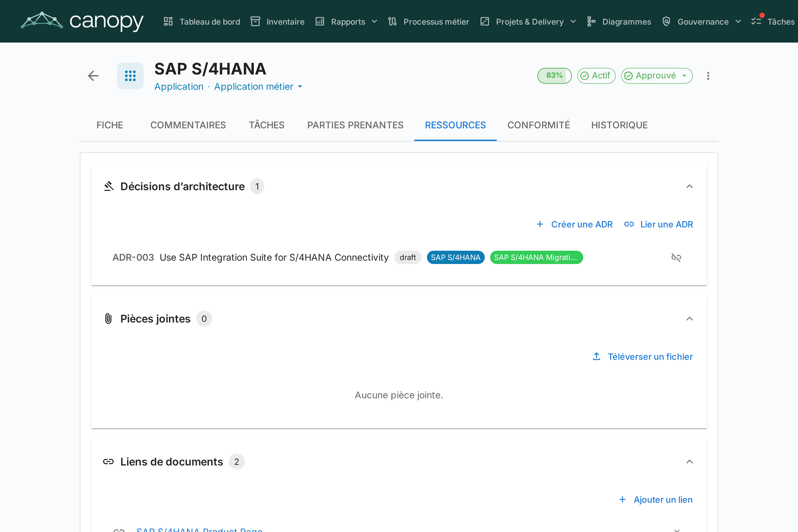Image resolution: width=798 pixels, height=532 pixels.
Task: Click the plus icon of Créer une ADR
Action: coord(540,224)
